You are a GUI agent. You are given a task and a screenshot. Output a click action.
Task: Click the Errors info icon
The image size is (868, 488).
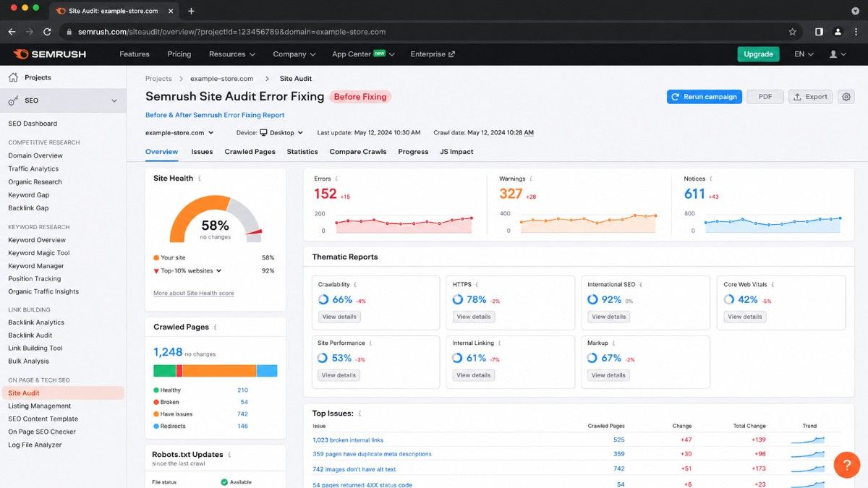(336, 179)
